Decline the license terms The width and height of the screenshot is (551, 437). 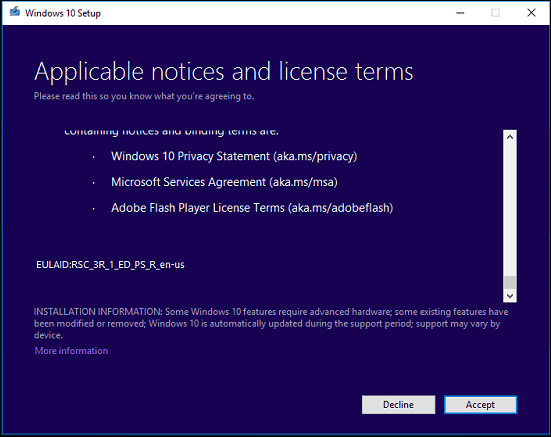(x=398, y=405)
